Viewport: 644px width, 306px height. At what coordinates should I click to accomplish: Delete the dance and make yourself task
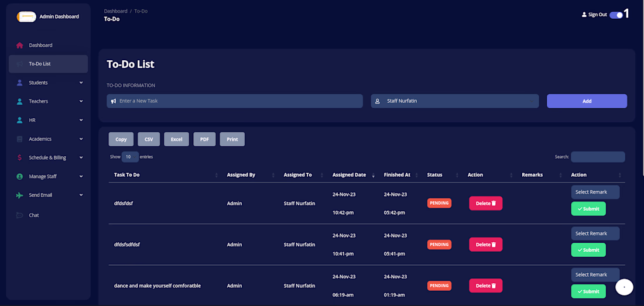pyautogui.click(x=485, y=286)
